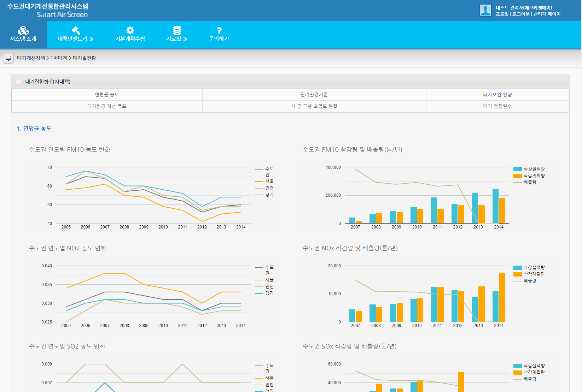Click the 자료실 database icon
This screenshot has width=582, height=392.
click(177, 30)
